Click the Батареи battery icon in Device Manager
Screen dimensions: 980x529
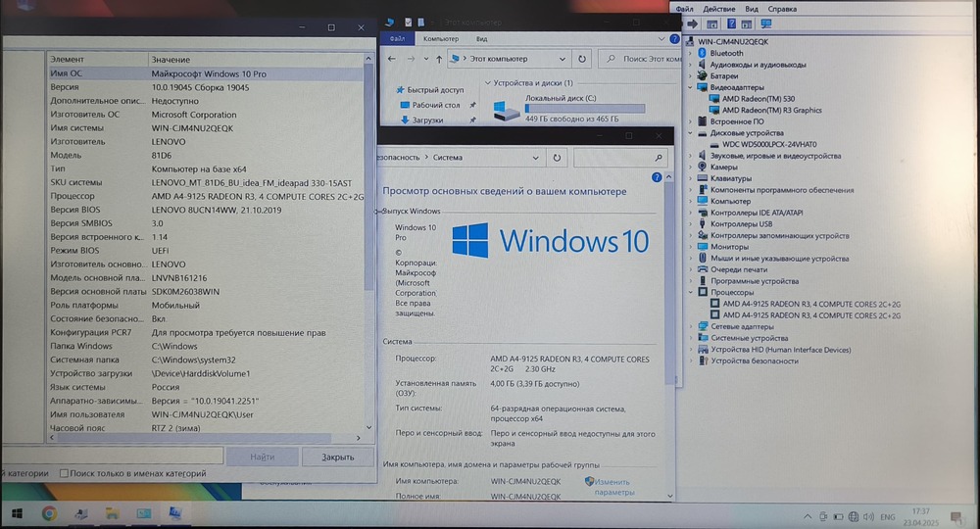[703, 75]
